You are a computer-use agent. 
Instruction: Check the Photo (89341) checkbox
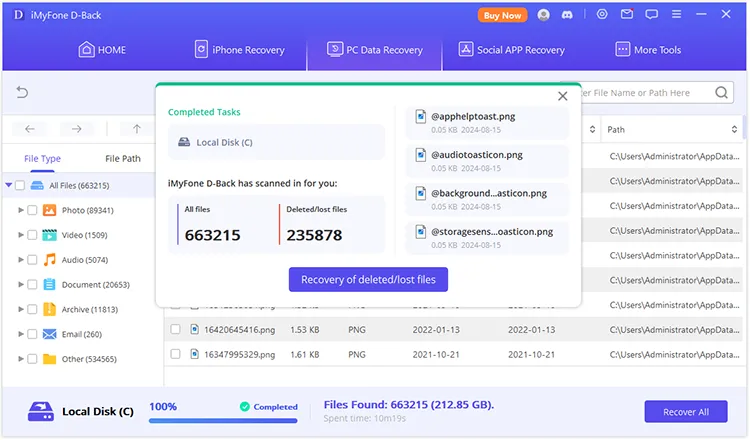click(x=32, y=210)
